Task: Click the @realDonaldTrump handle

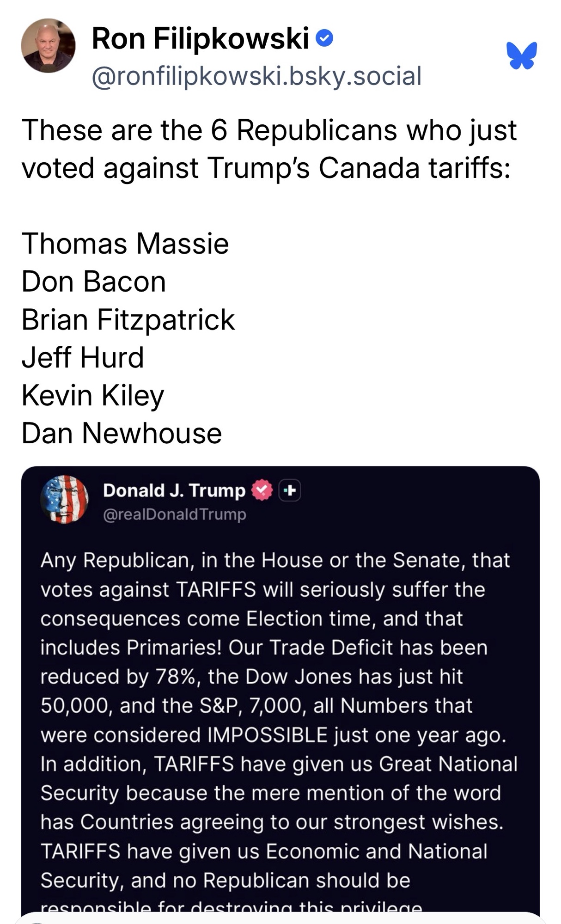Action: 175,514
